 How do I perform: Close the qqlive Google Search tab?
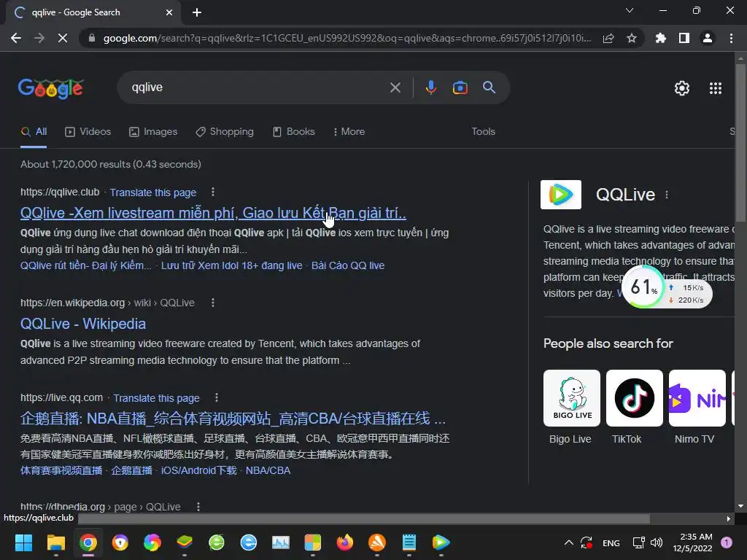(x=169, y=12)
